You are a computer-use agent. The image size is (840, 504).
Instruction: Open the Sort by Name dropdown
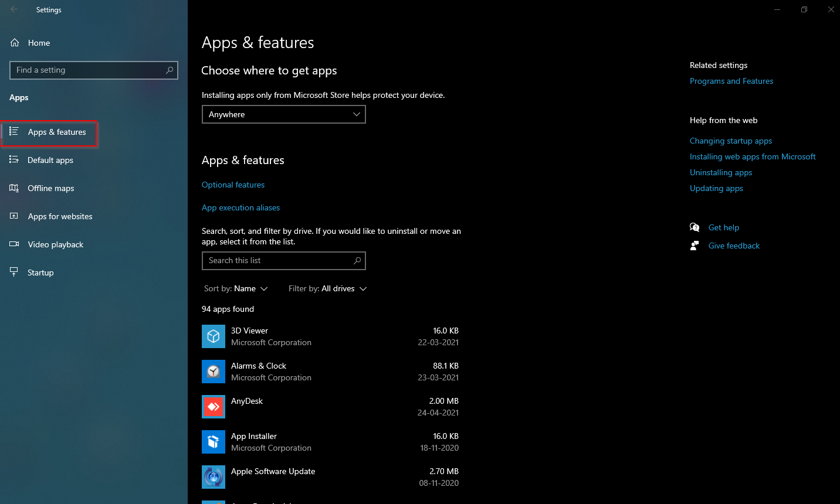[x=236, y=288]
